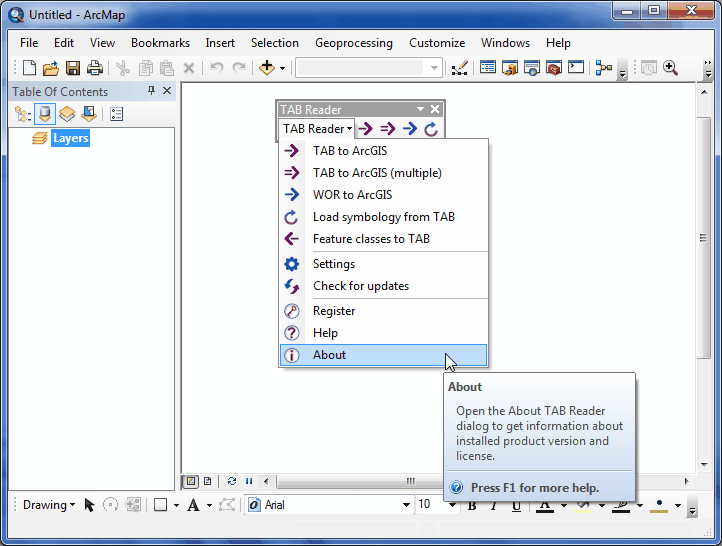The height and width of the screenshot is (546, 722).
Task: Select the Rectangle drawing tool
Action: [160, 505]
